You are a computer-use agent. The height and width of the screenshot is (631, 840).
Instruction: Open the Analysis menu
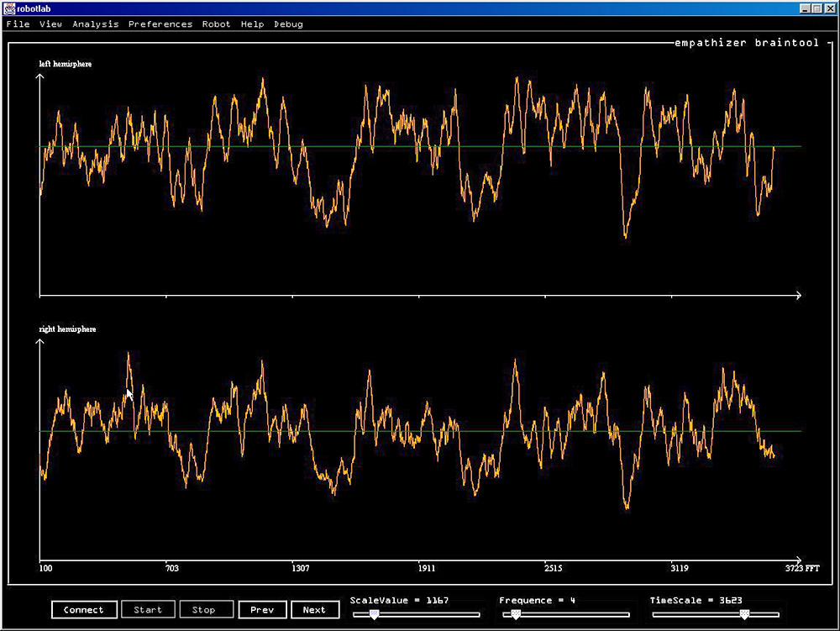pos(96,24)
